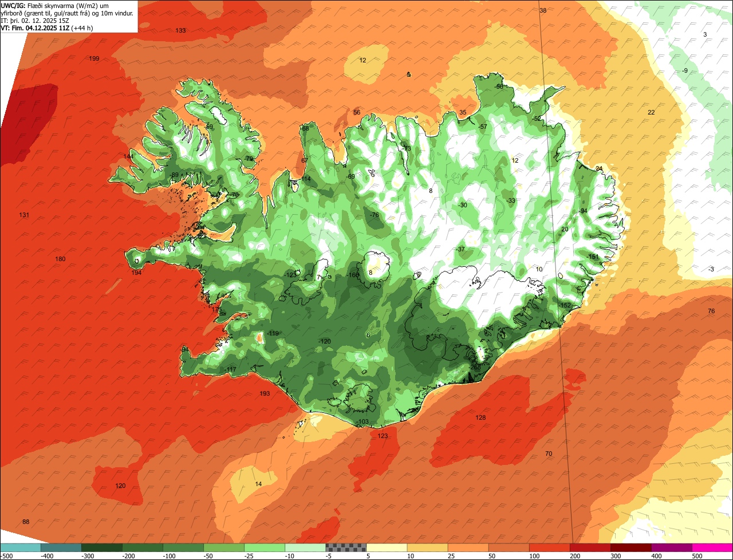733x560 pixels.
Task: Click the map value -76
Action: 375,215
